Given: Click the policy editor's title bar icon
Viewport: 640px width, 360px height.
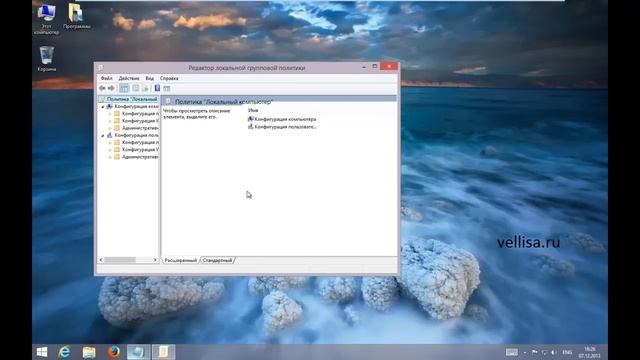Looking at the screenshot, I should 100,68.
